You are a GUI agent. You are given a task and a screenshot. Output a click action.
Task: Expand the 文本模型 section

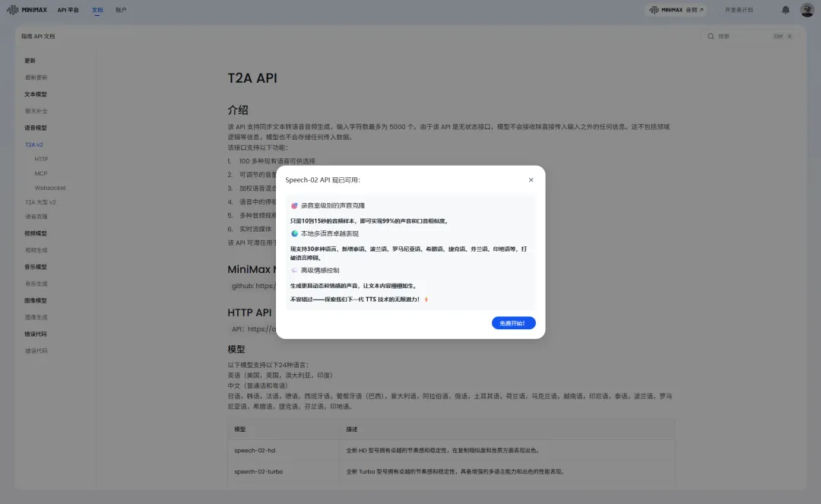click(x=37, y=93)
